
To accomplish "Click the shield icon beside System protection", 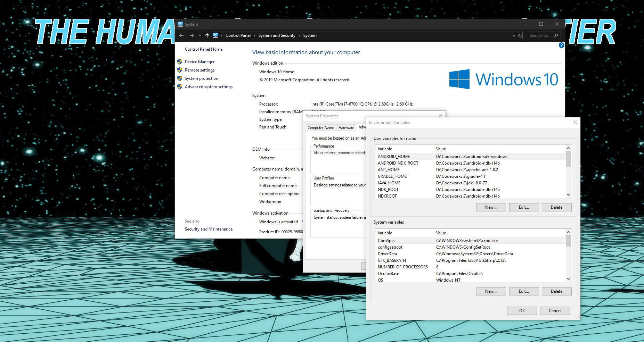I will (180, 78).
